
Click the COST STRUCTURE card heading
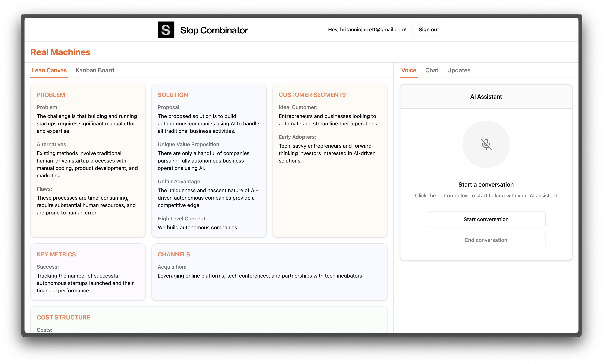click(x=63, y=317)
